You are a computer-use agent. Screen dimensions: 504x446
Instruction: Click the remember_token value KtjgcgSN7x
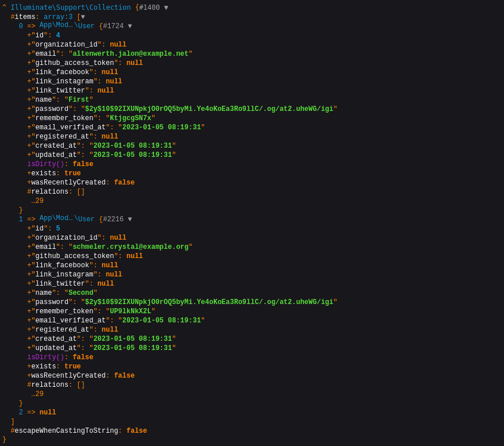coord(130,118)
